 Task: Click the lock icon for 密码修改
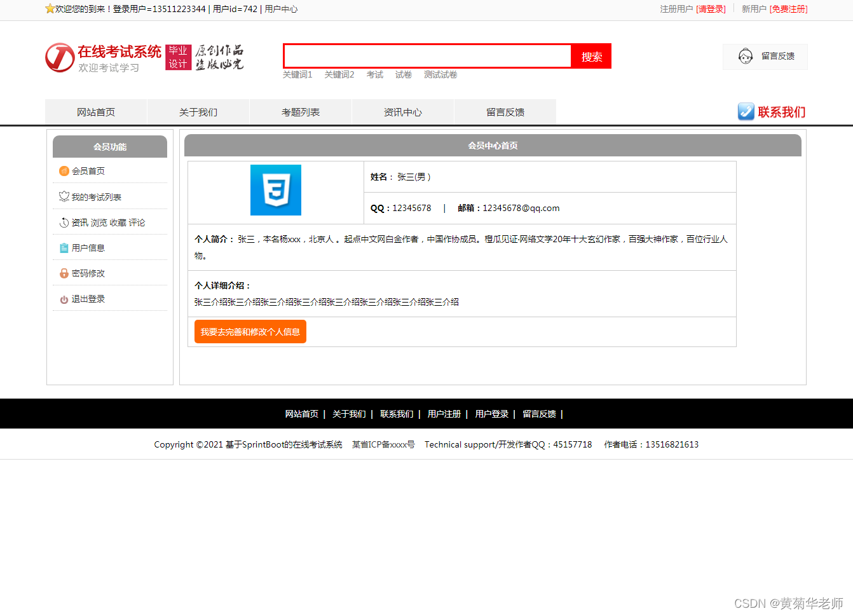point(64,273)
